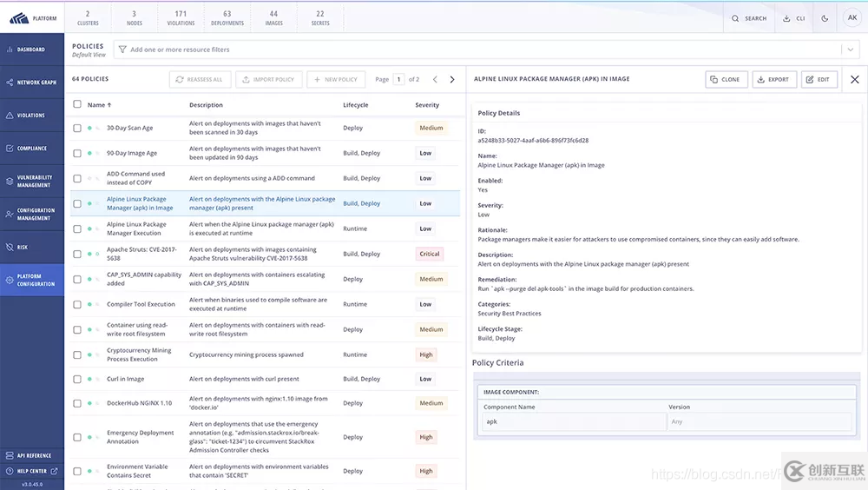Sort the table by Severity column
868x490 pixels.
click(427, 105)
